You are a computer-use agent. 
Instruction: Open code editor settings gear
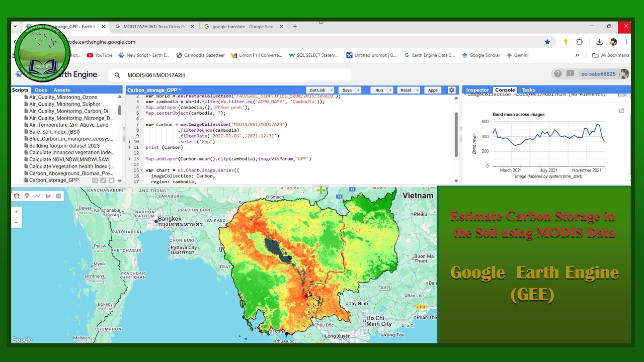coord(451,90)
